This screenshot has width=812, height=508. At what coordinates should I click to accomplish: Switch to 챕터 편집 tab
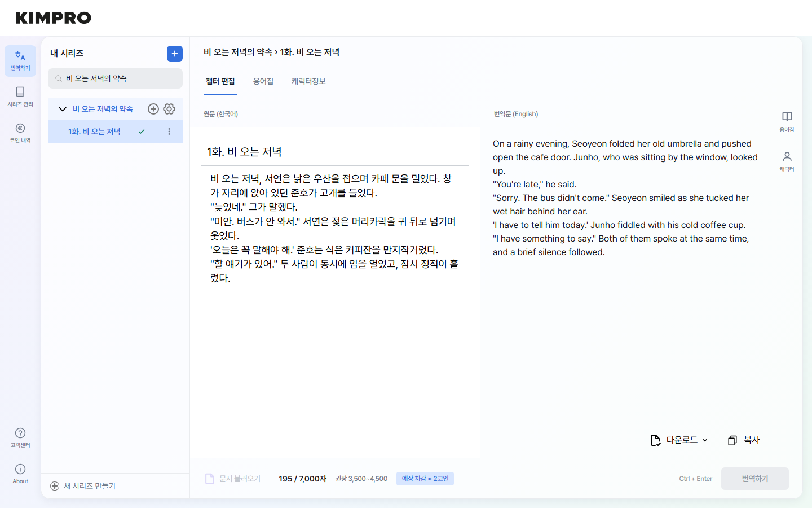tap(220, 81)
